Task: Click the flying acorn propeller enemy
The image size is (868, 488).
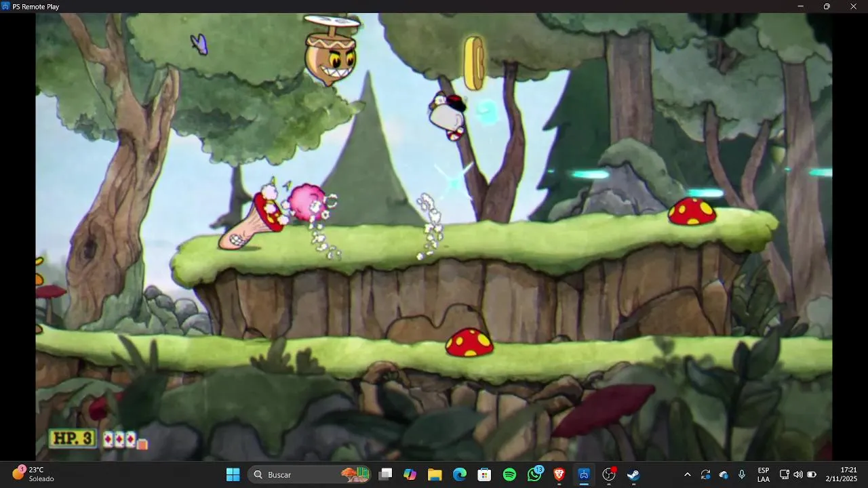Action: pos(331,51)
